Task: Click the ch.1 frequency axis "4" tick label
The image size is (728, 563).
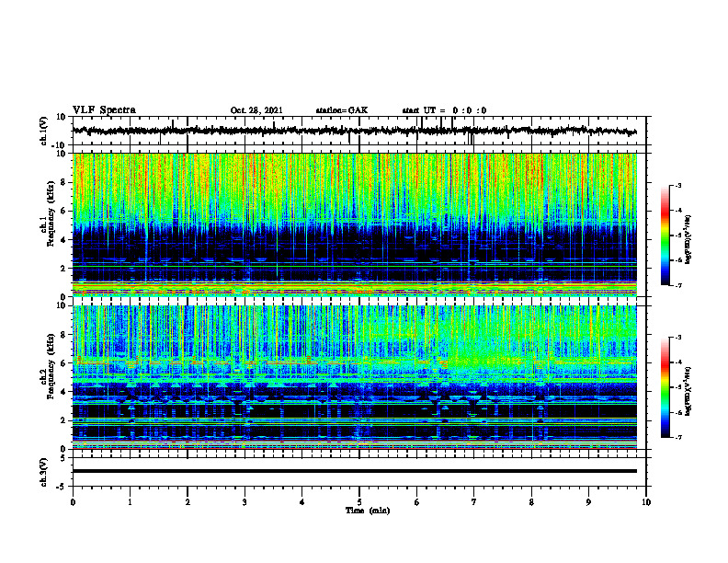Action: tap(63, 240)
